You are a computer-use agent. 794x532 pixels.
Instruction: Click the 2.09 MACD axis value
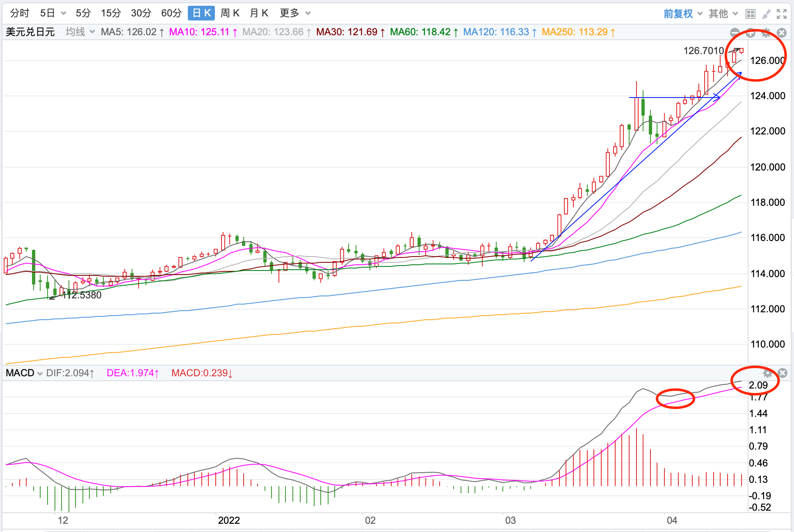(758, 385)
